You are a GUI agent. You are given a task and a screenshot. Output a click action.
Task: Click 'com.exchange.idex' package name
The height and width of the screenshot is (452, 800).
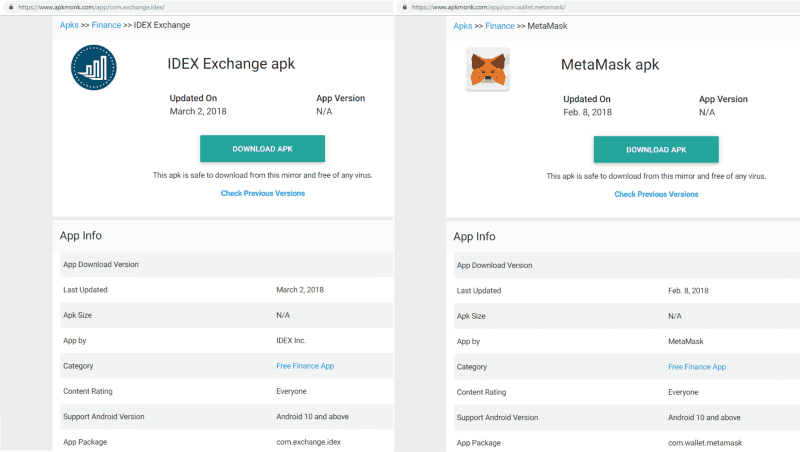point(308,442)
